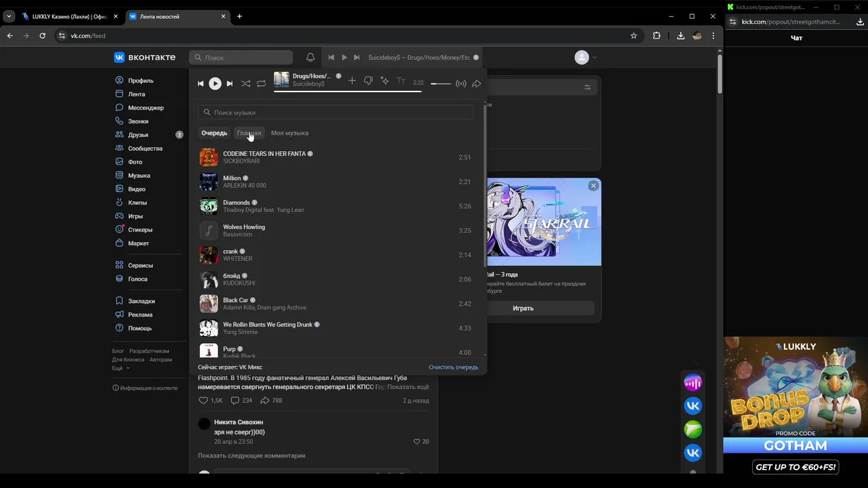Open Мессенджер in the sidebar

[146, 108]
